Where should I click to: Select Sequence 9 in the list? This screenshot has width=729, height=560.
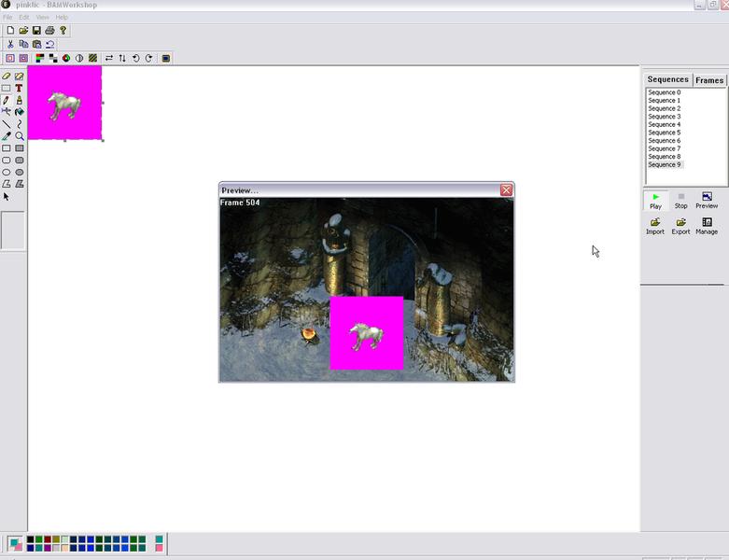point(665,164)
